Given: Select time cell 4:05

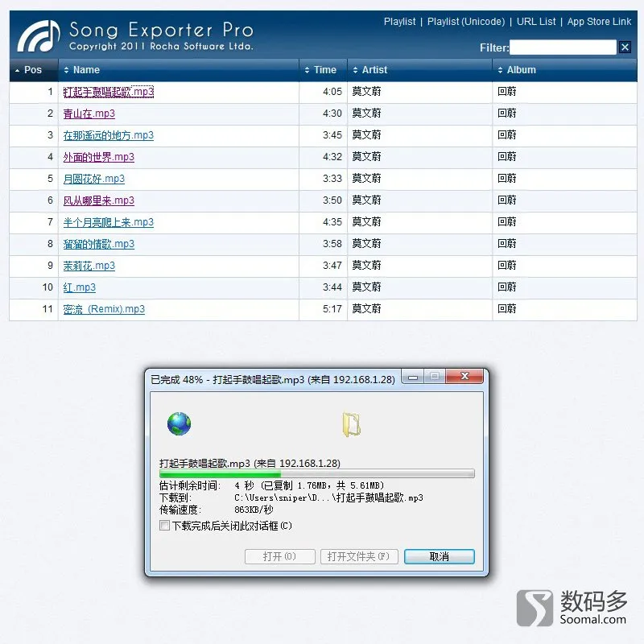Looking at the screenshot, I should [x=332, y=92].
